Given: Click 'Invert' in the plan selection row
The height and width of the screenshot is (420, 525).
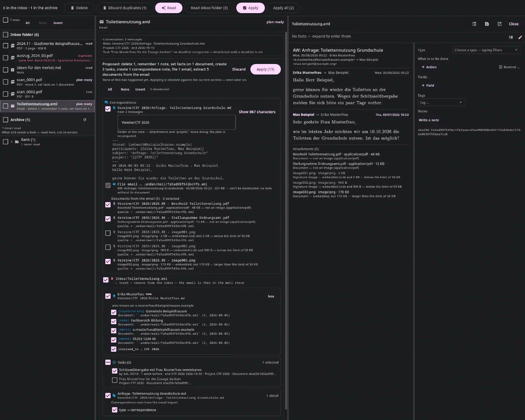Looking at the screenshot, I should click(x=140, y=89).
